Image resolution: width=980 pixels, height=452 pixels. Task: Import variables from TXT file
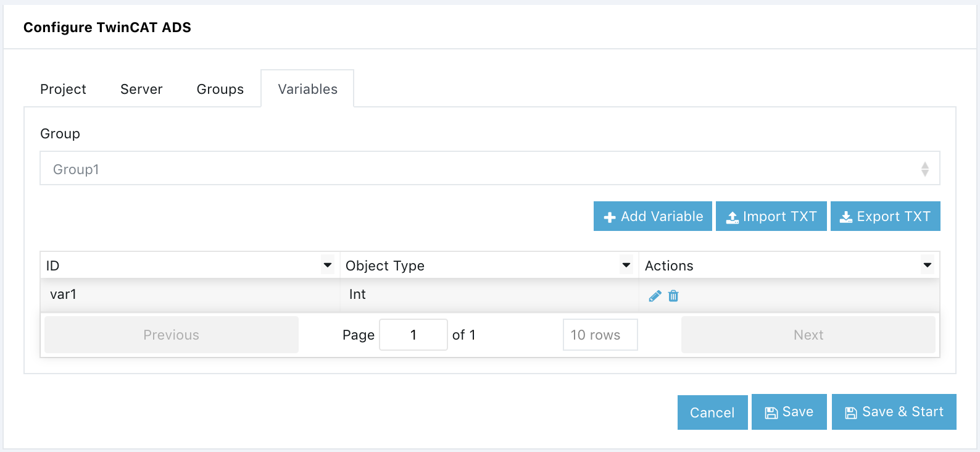click(771, 216)
